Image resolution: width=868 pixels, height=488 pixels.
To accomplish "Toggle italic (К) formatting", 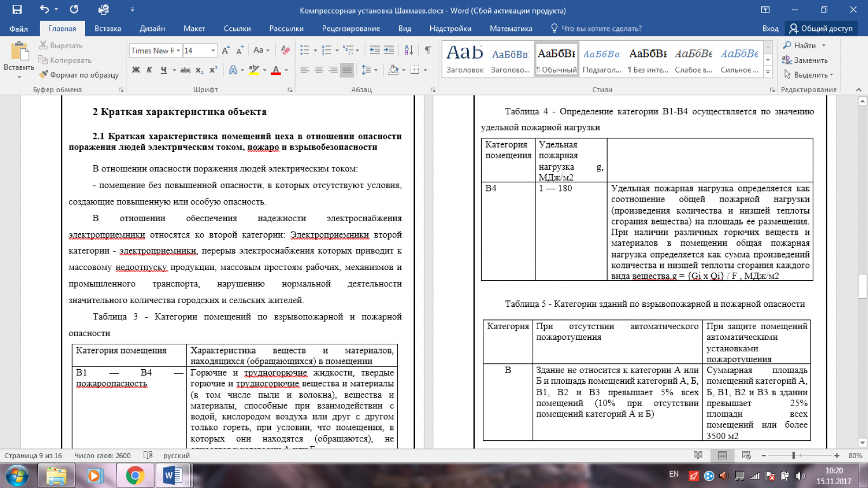I will (149, 70).
